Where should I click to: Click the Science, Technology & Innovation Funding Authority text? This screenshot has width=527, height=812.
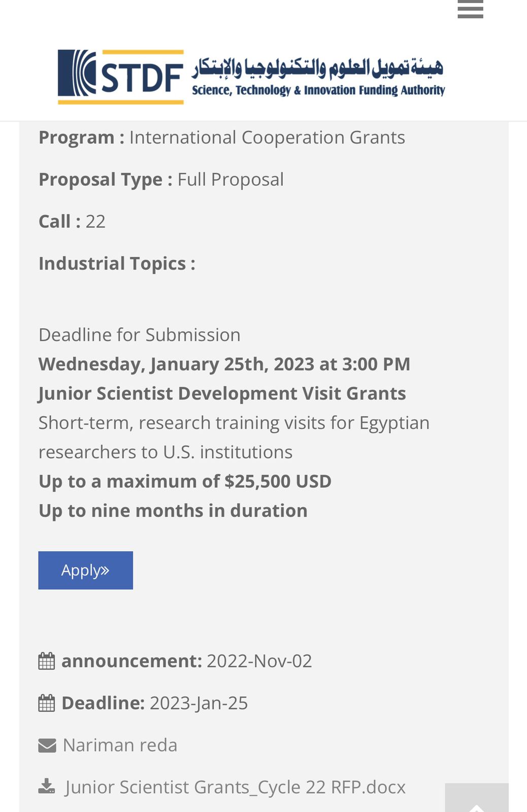[318, 90]
